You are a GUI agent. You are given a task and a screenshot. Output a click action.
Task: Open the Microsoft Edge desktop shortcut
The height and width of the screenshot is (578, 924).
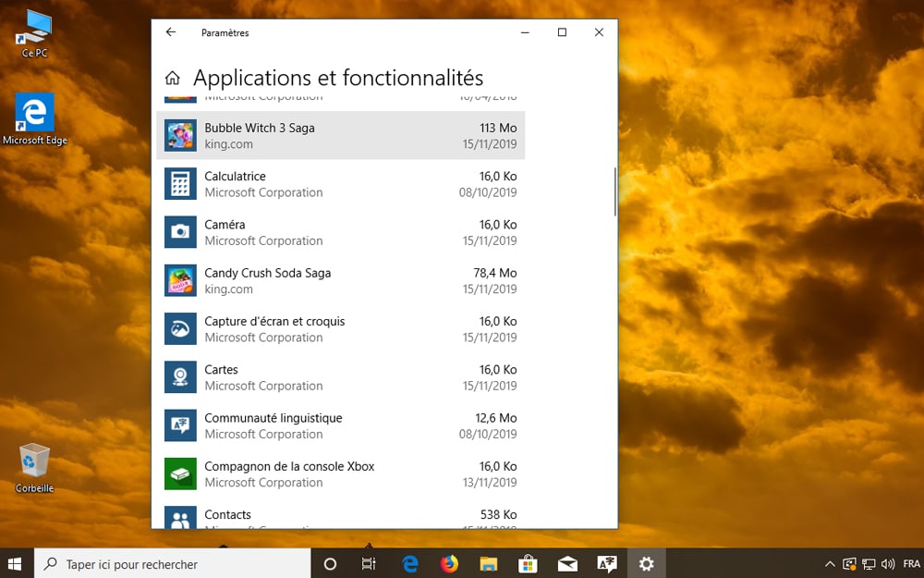[35, 119]
